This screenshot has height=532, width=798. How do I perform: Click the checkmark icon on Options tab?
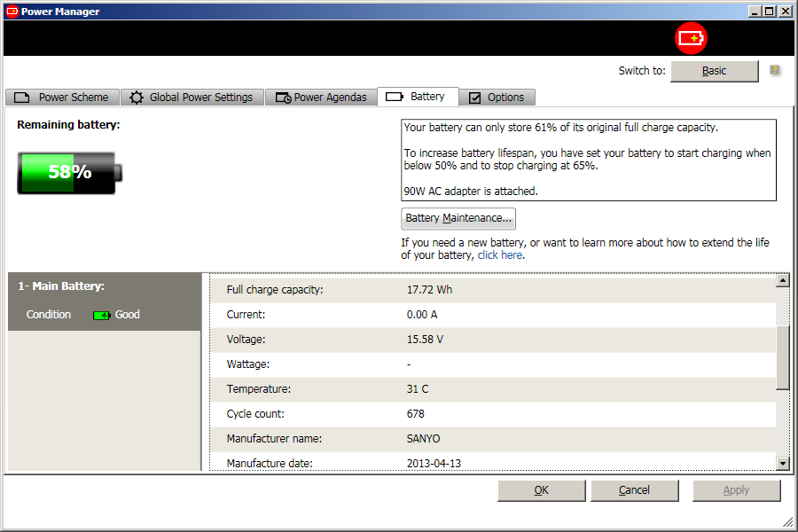pos(475,98)
